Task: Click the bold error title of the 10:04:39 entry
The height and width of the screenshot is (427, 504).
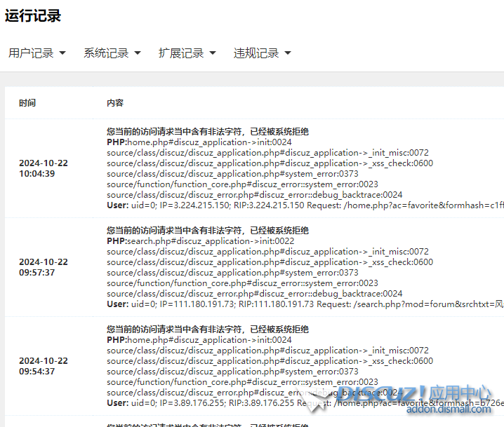Action: (208, 132)
